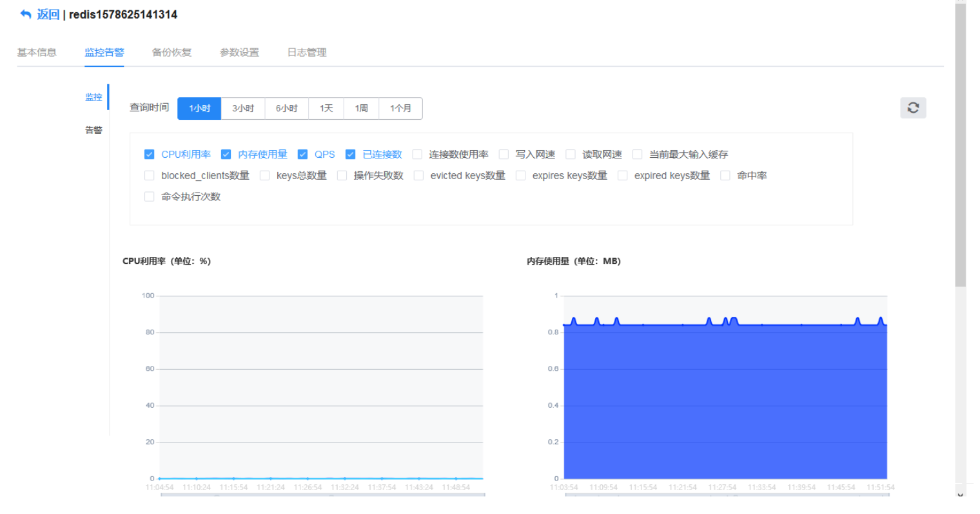Viewport: 980px width, 514px height.
Task: Uncheck the 内存使用量 checkbox
Action: pyautogui.click(x=226, y=155)
